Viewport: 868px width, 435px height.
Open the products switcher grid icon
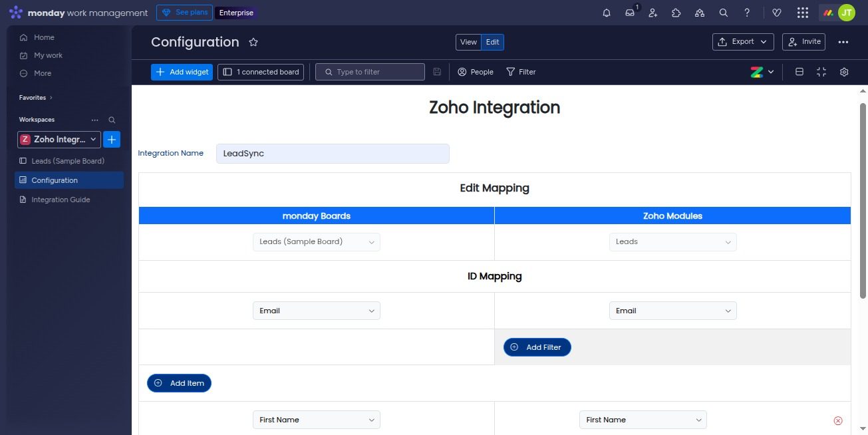coord(802,13)
